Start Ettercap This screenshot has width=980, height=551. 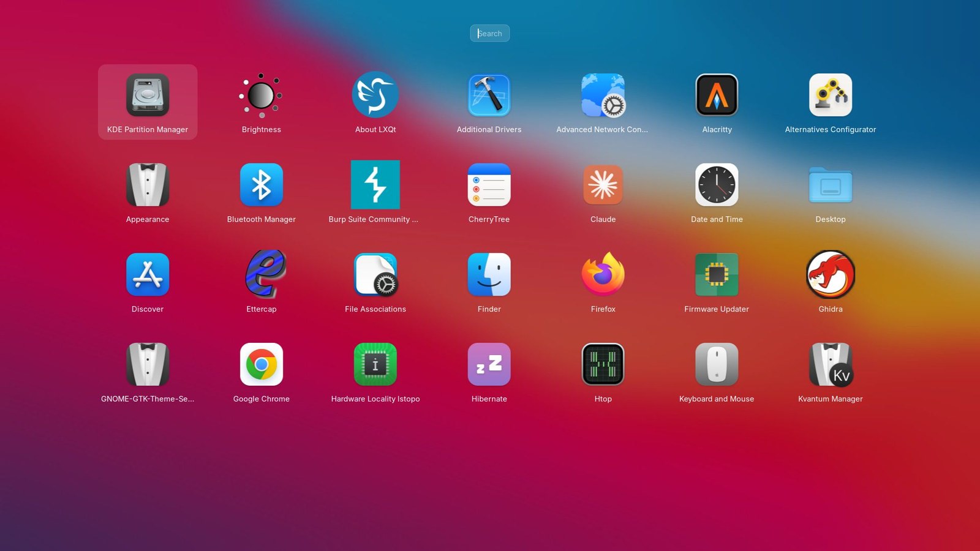265,274
